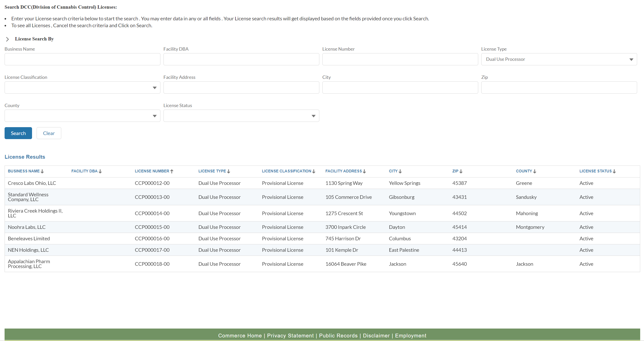Select address 101 Kemple Dr
Screen dimensions: 644x341
[x=342, y=250]
